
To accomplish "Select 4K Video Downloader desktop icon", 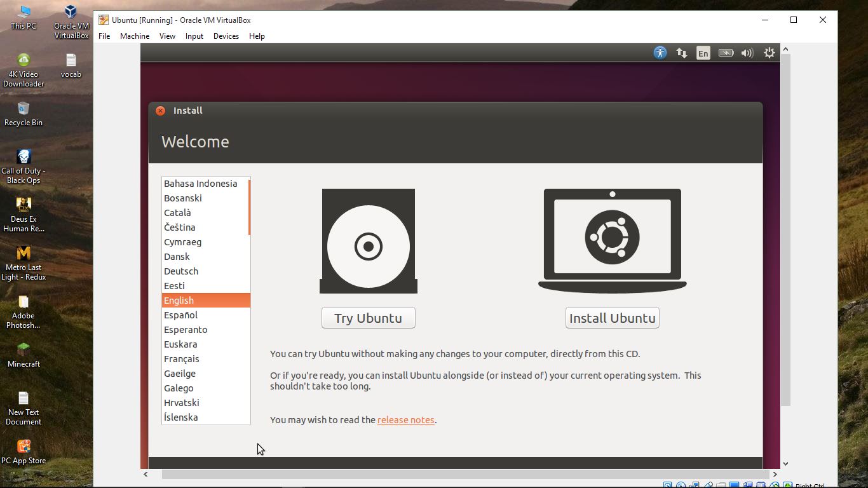I will (24, 70).
